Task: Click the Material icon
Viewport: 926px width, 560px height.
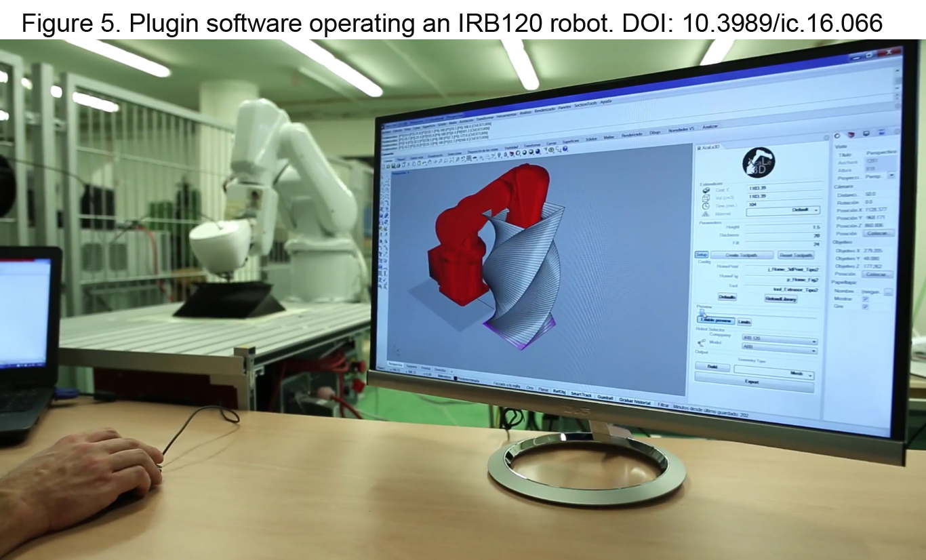Action: 706,214
